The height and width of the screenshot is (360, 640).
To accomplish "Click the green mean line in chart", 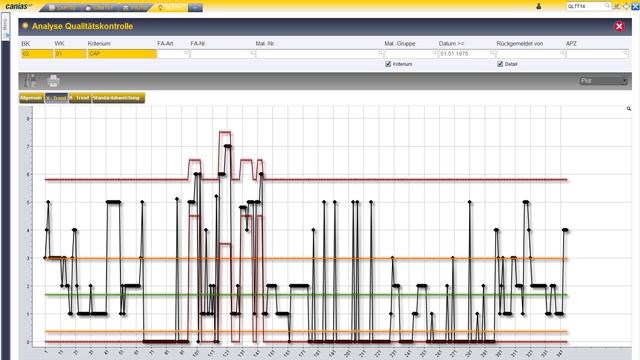I will coord(306,295).
